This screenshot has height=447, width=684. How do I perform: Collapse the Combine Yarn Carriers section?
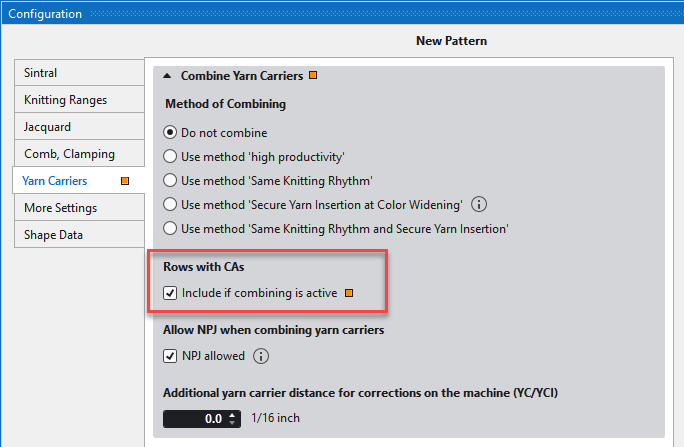[167, 76]
